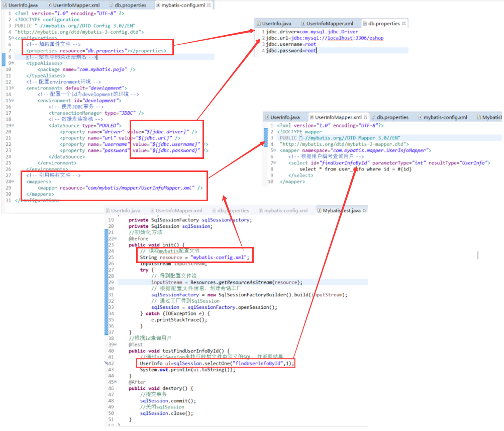
Task: Click the SqlSessionFactoryBuilder().build(inputStream) line
Action: 249,295
